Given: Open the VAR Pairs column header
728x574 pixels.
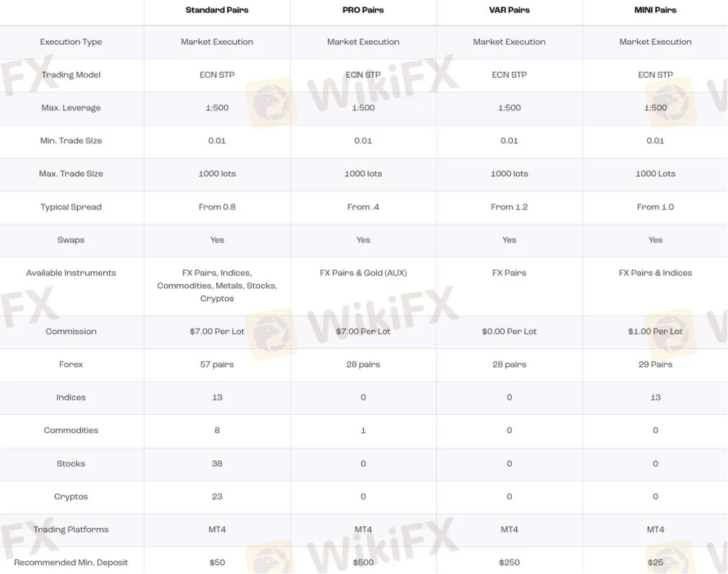Looking at the screenshot, I should coord(509,11).
